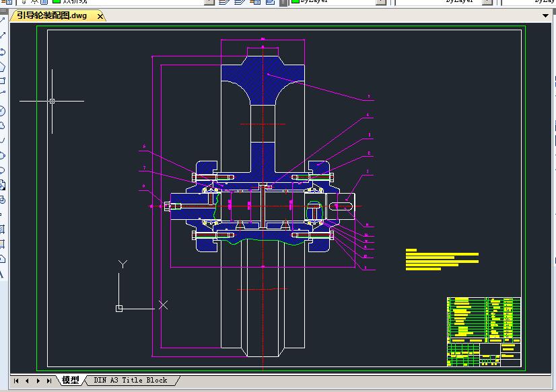Select the Ellipse Arc tool
The height and width of the screenshot is (392, 556).
(x=2, y=170)
